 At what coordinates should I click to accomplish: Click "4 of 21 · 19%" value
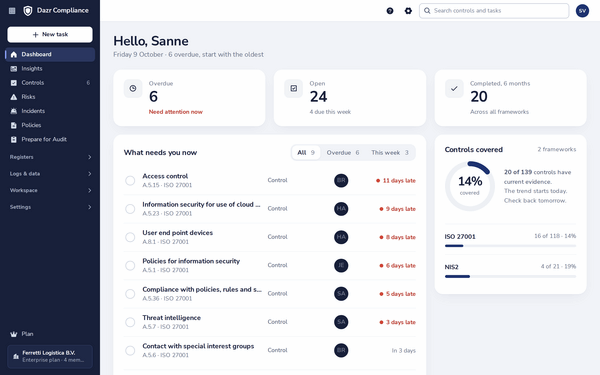tap(558, 266)
